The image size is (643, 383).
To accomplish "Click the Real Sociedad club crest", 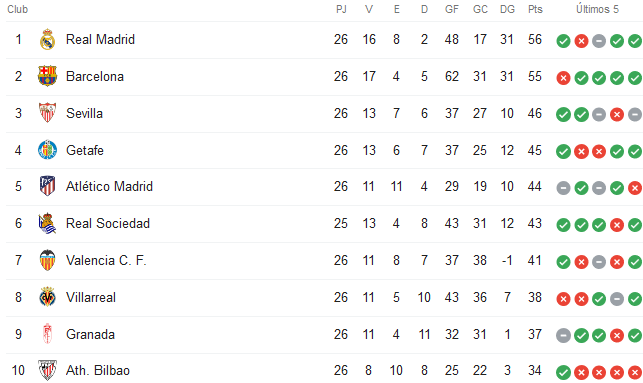I will click(x=47, y=223).
